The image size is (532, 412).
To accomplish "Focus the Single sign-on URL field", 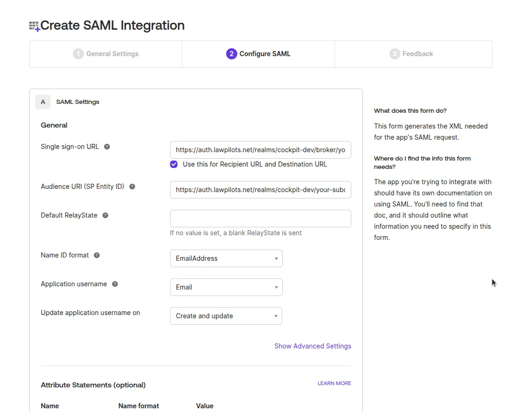I will click(260, 150).
